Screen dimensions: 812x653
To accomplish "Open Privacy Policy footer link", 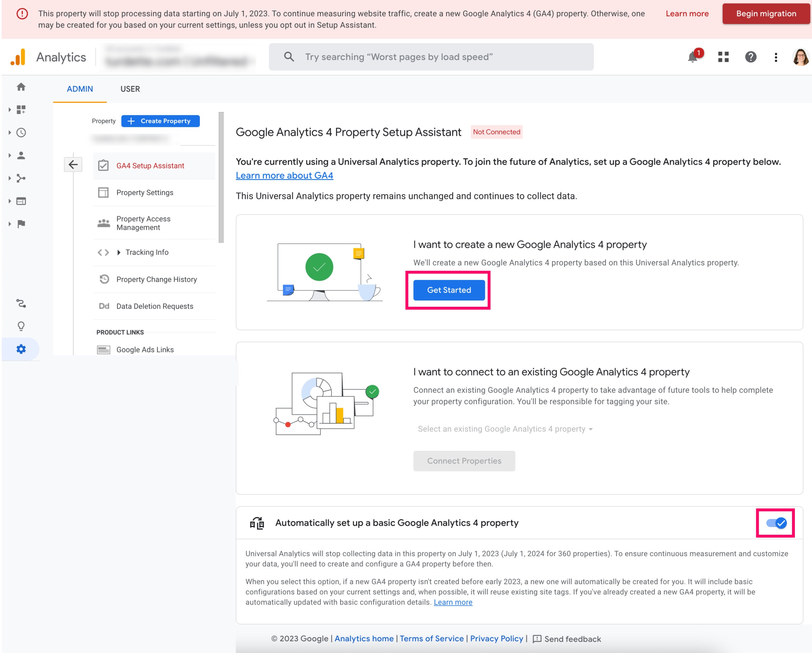I will coord(496,639).
